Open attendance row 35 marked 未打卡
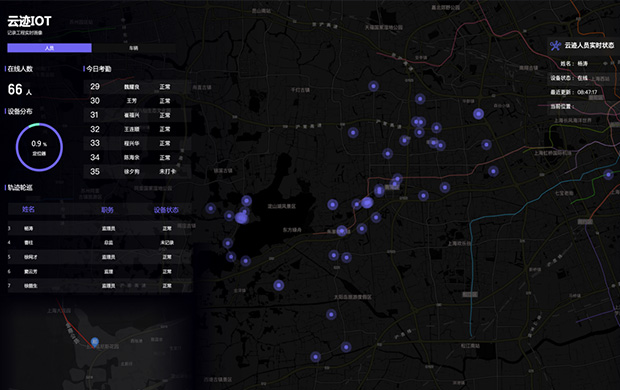Image resolution: width=620 pixels, height=390 pixels. (x=137, y=172)
